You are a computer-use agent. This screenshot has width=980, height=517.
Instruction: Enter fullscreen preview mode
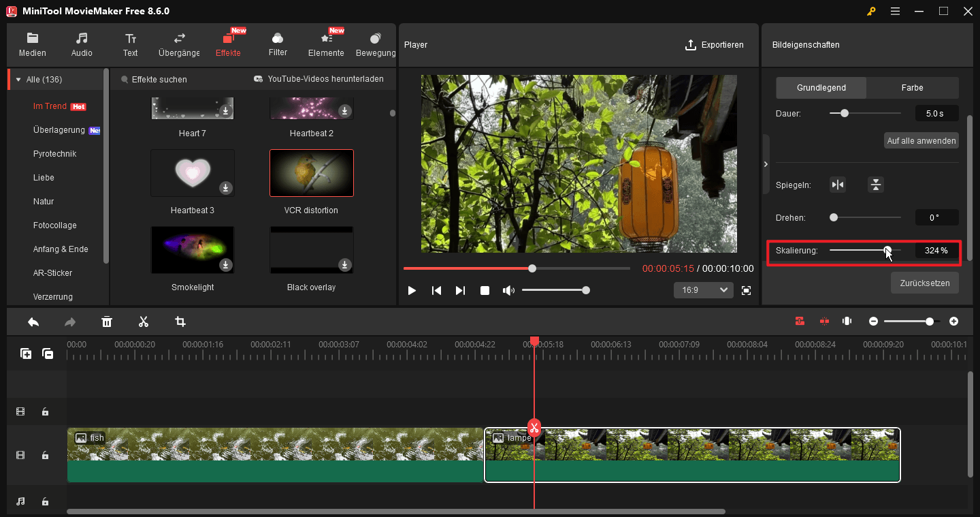click(746, 290)
